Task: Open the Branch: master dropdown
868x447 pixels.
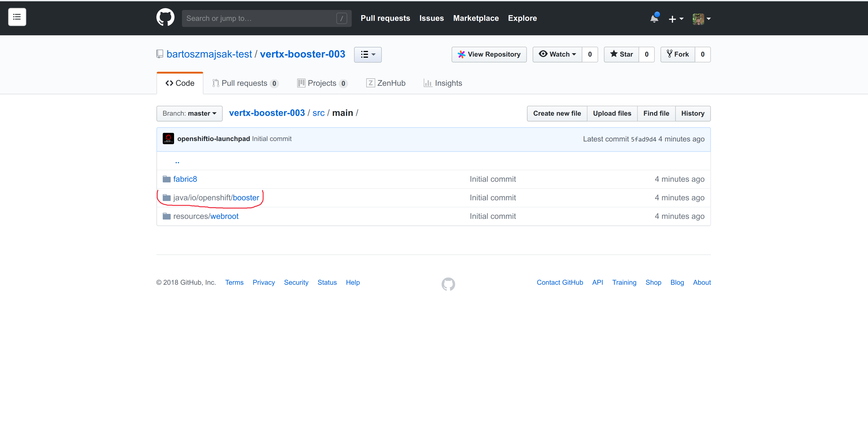Action: pyautogui.click(x=189, y=114)
